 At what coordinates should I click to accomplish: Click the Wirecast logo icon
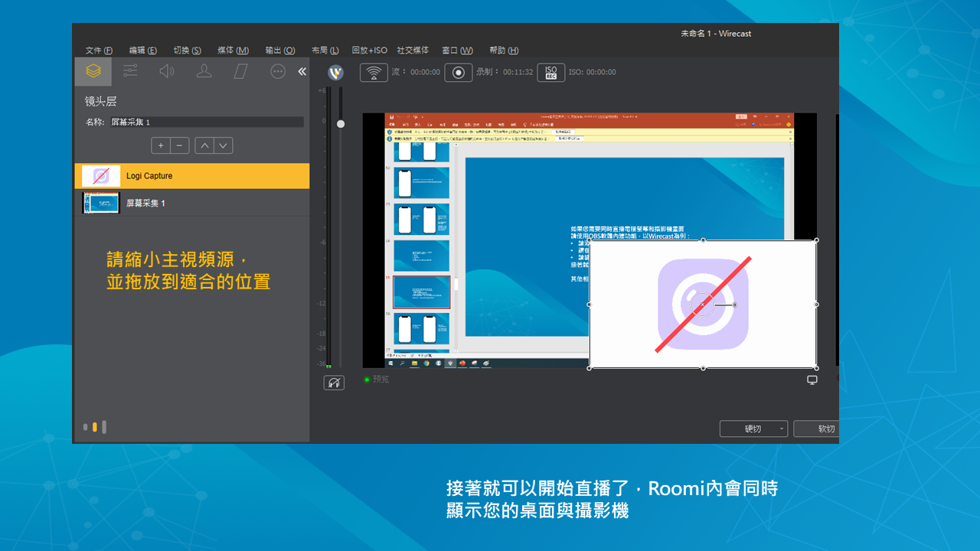[335, 73]
